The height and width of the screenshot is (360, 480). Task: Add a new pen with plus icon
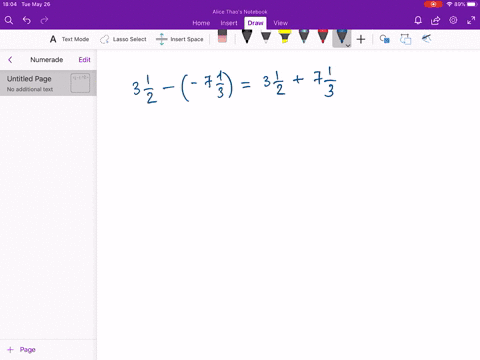point(361,39)
